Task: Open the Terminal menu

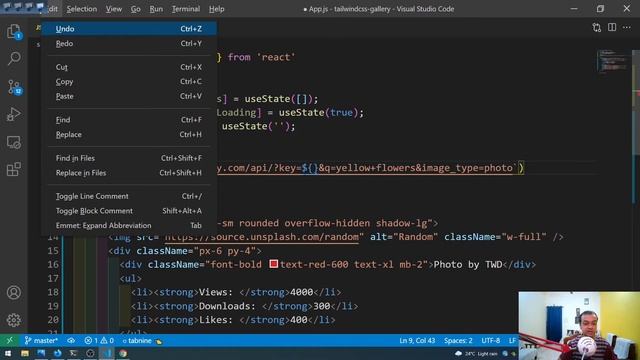Action: pos(186,9)
